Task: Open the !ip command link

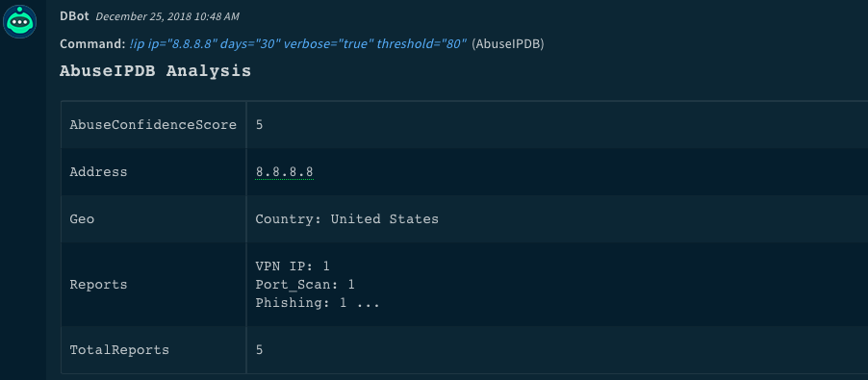Action: (x=298, y=43)
